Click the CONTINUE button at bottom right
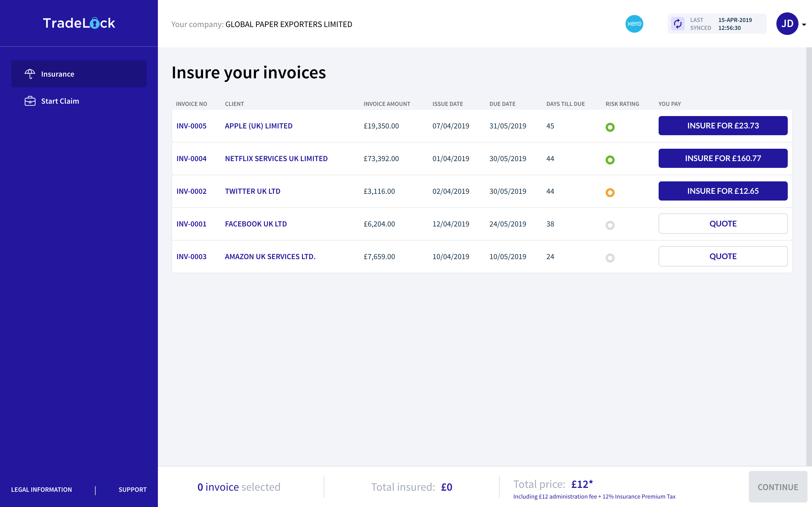 tap(777, 486)
